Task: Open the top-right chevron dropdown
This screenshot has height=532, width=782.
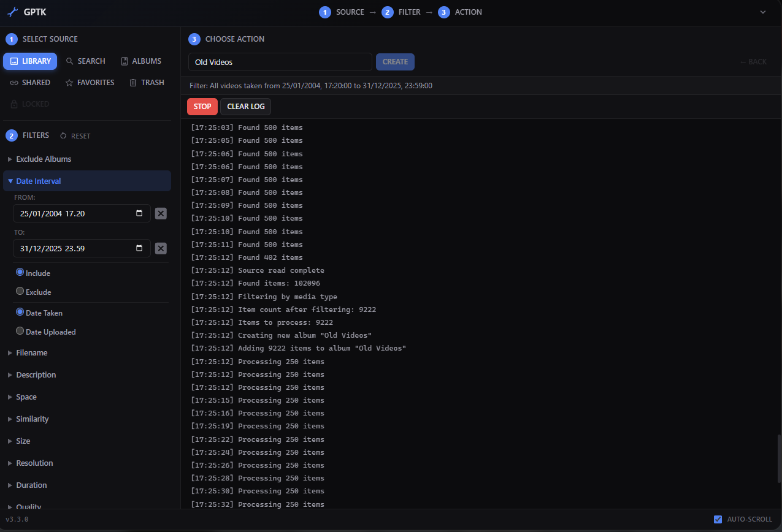Action: click(763, 12)
